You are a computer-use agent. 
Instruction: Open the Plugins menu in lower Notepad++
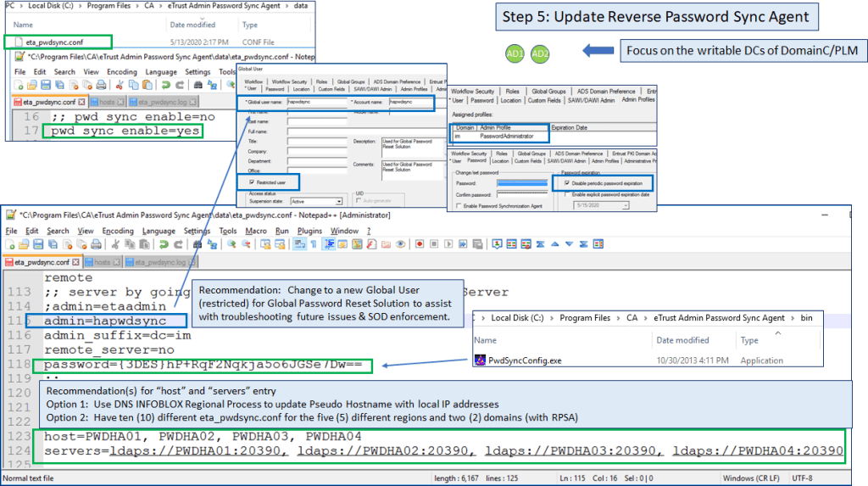[309, 231]
